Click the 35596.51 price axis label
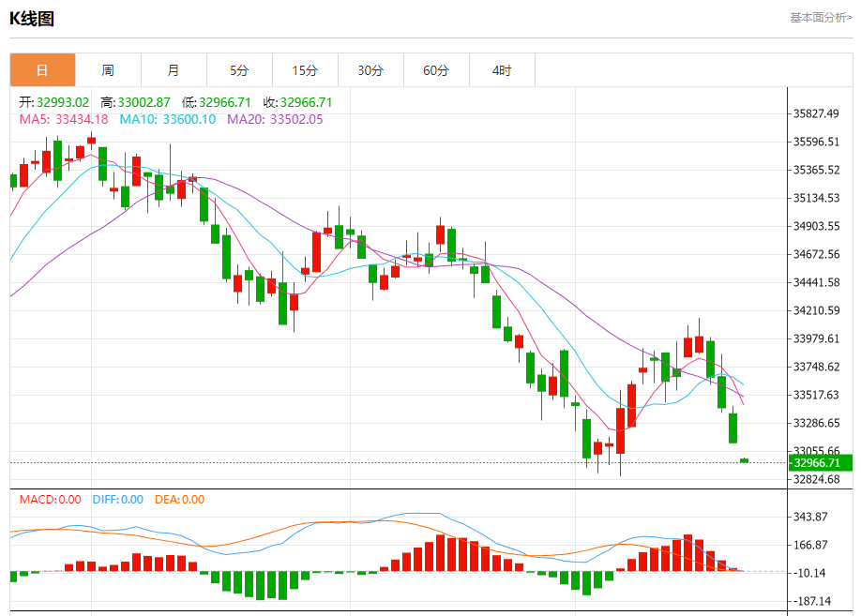861x616 pixels. click(x=817, y=142)
